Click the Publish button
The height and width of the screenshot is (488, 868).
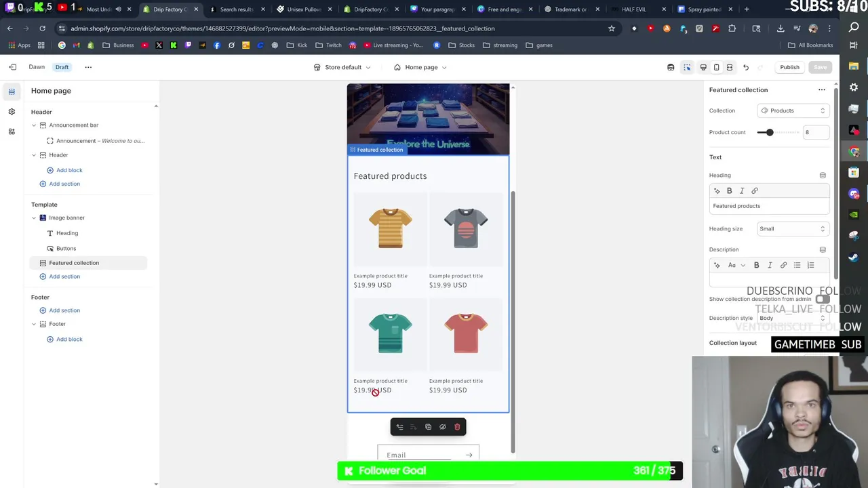tap(789, 67)
